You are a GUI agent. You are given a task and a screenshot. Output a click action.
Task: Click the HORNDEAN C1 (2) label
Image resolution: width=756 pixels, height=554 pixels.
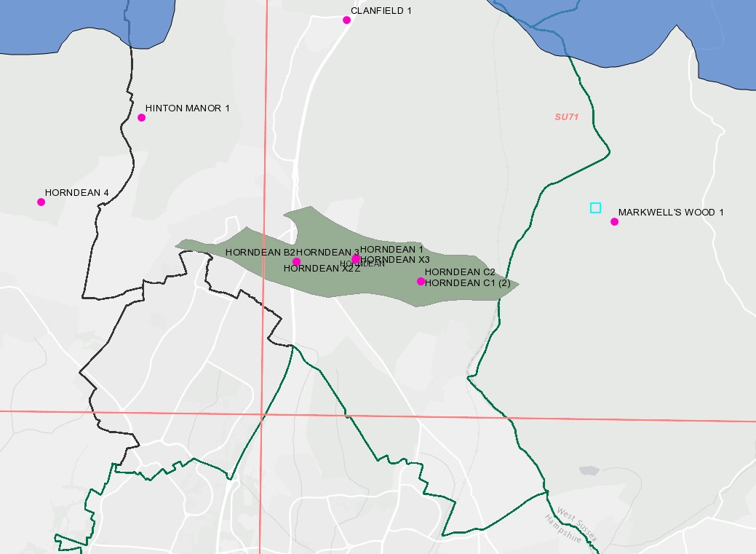[x=467, y=282]
